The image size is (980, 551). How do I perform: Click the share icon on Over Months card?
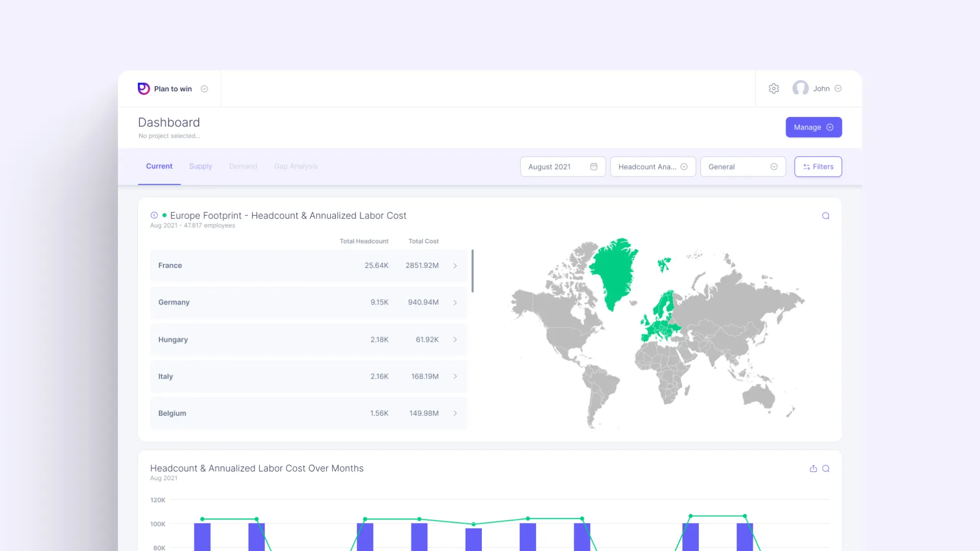tap(813, 468)
